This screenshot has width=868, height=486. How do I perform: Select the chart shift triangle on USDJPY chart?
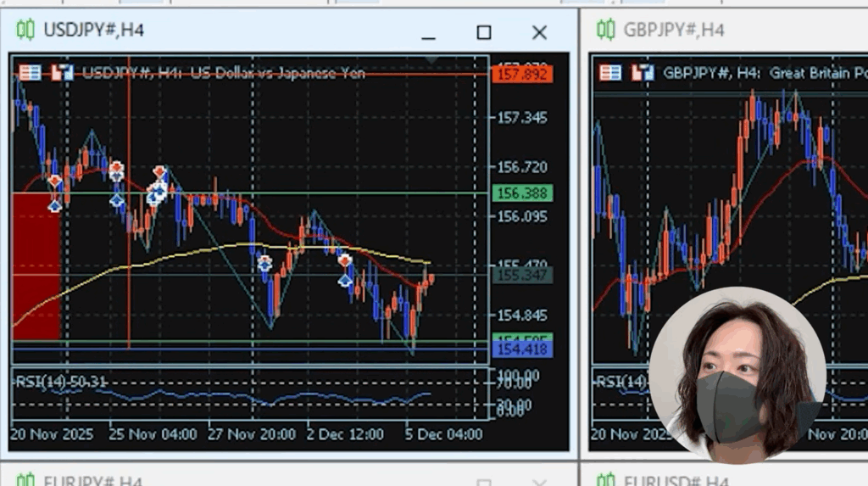pos(432,59)
